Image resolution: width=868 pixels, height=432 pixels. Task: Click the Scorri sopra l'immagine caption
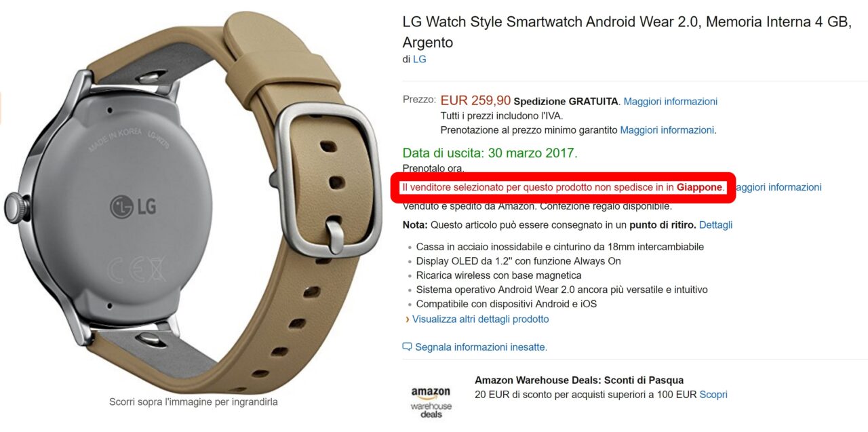[193, 401]
